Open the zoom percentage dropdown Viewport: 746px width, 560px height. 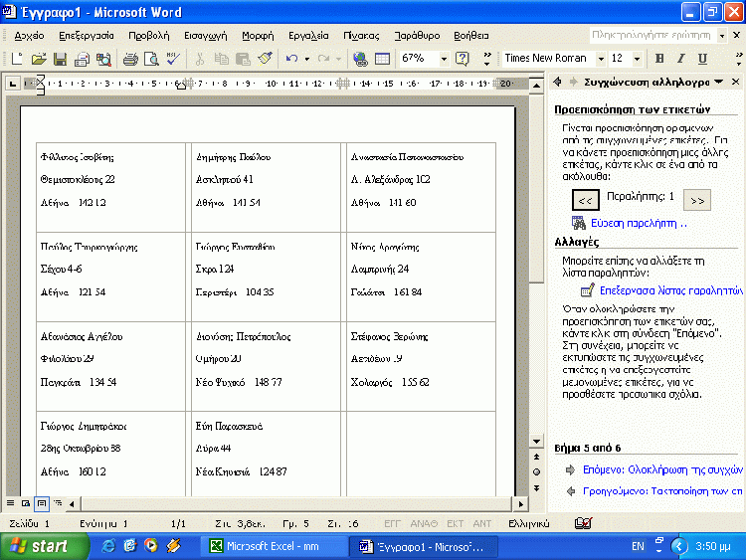click(444, 59)
